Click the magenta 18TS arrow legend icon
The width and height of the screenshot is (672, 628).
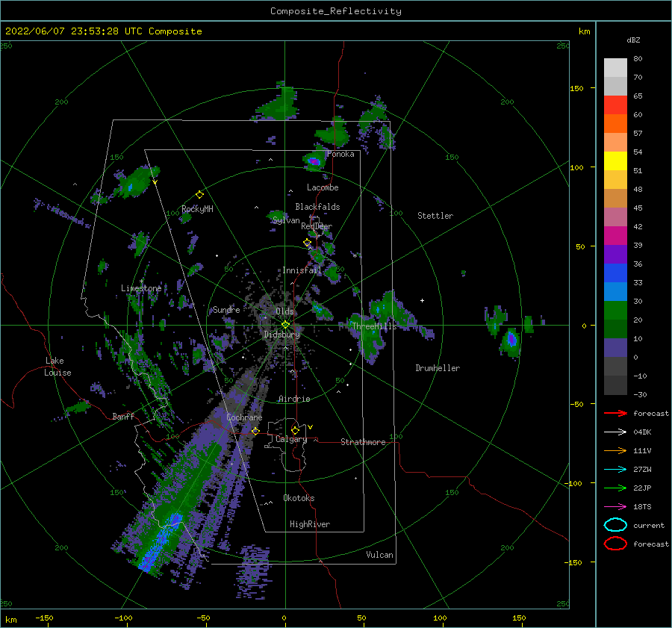click(615, 507)
